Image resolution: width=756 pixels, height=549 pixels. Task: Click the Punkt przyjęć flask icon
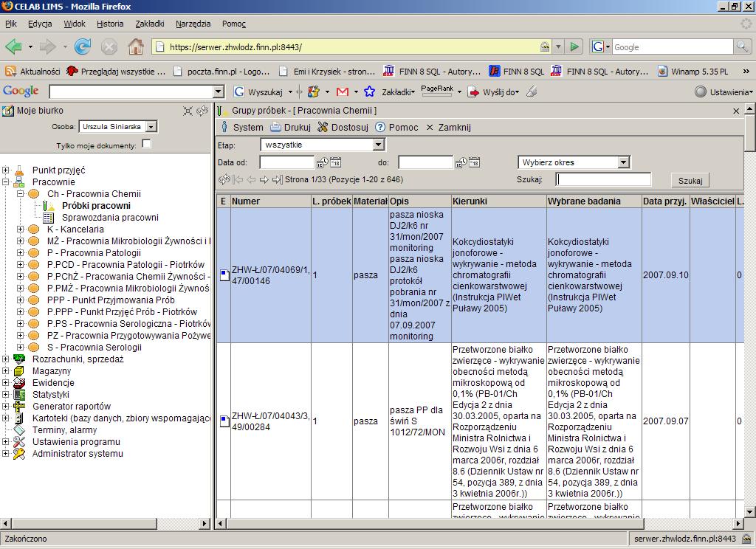(x=18, y=170)
